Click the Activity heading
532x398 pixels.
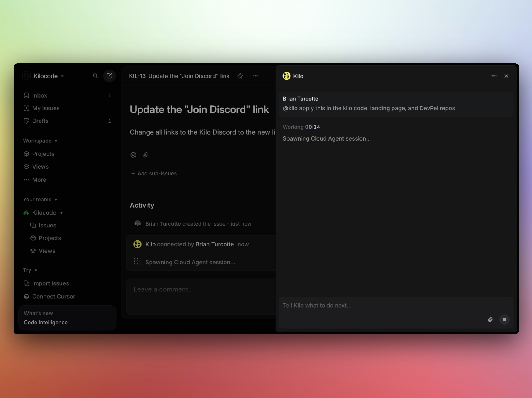(x=142, y=205)
